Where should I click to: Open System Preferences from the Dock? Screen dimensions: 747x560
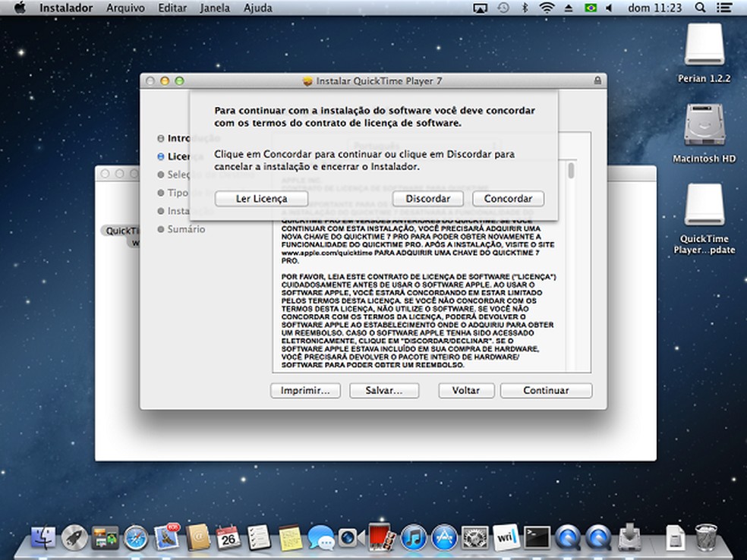tap(473, 540)
